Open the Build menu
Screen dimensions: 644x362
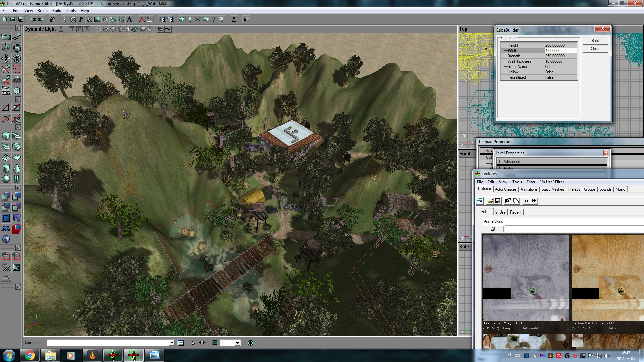point(57,10)
